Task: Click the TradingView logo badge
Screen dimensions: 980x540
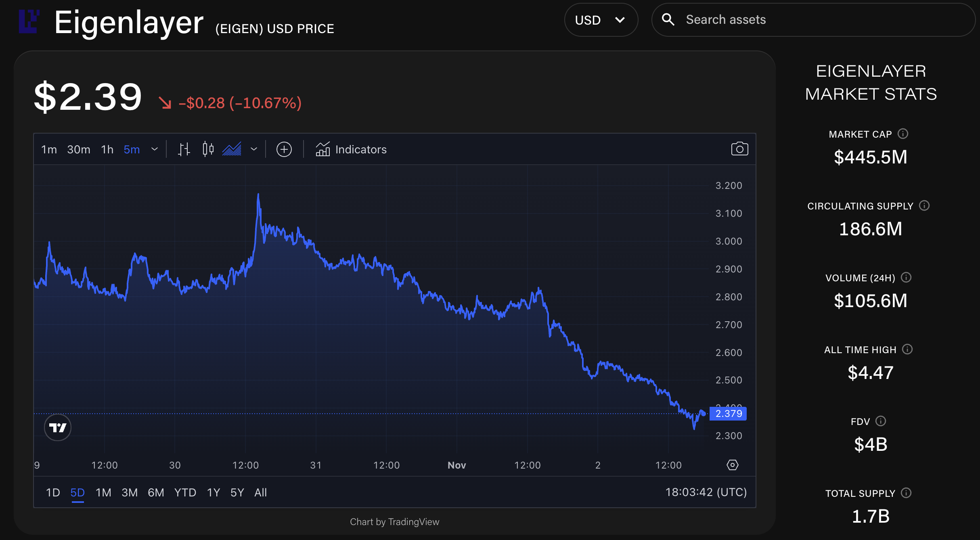Action: click(x=58, y=427)
